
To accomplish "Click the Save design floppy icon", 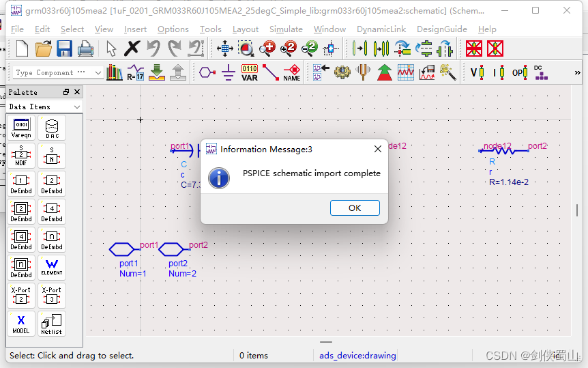I will coord(64,49).
